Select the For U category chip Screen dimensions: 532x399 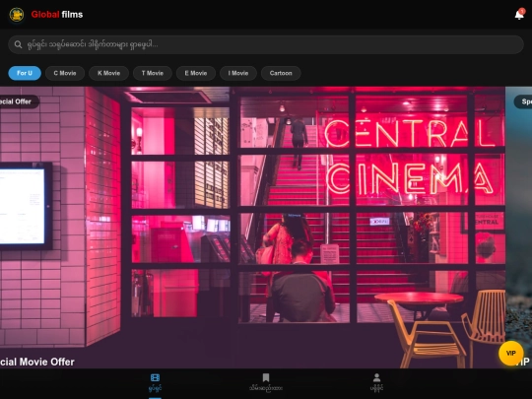click(25, 73)
